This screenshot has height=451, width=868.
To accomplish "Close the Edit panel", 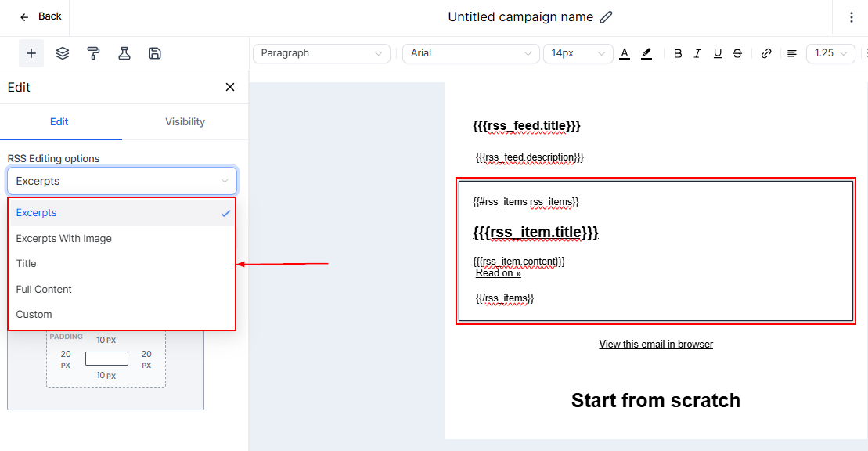I will point(230,87).
